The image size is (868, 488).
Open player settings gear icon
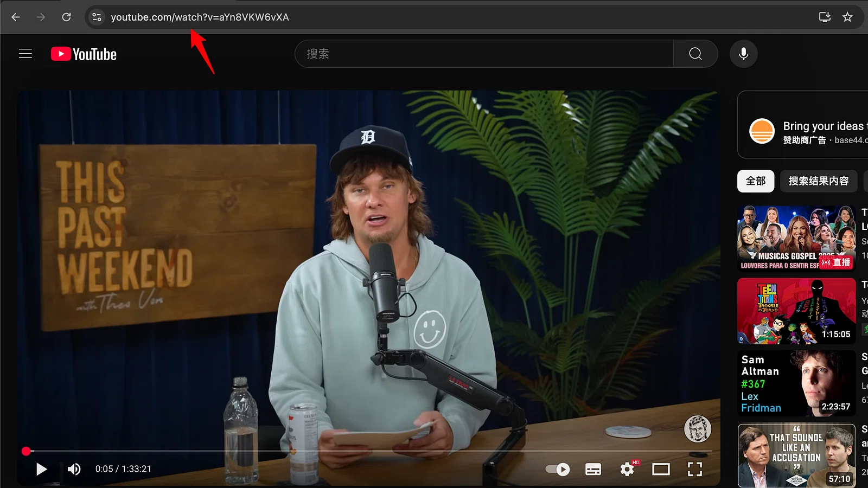pos(627,469)
